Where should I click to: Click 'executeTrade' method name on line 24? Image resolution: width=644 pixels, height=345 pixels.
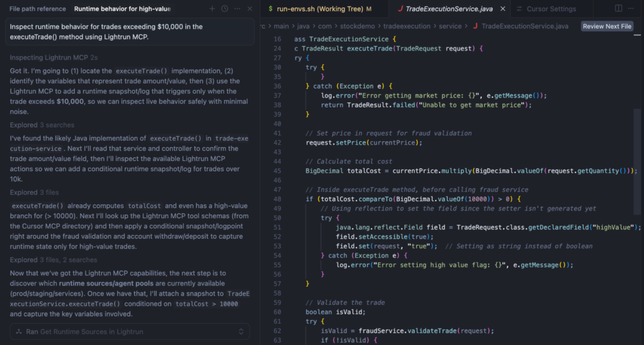pyautogui.click(x=370, y=48)
